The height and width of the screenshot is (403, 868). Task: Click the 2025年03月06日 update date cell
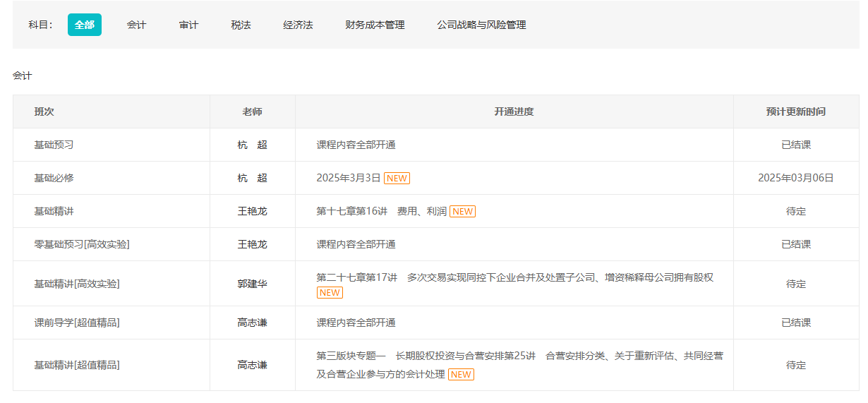point(795,178)
